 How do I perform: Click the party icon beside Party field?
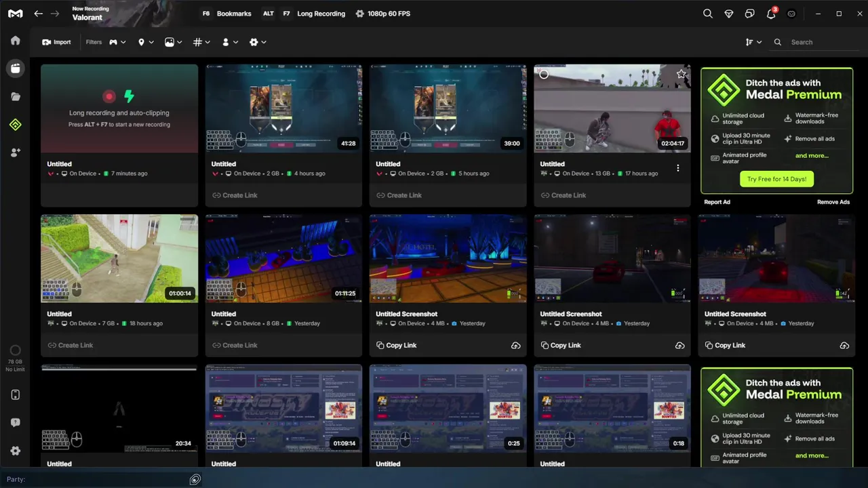[x=195, y=480]
